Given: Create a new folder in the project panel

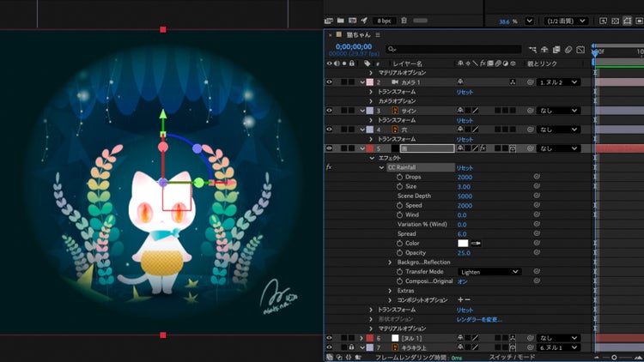Looking at the screenshot, I should (x=341, y=21).
